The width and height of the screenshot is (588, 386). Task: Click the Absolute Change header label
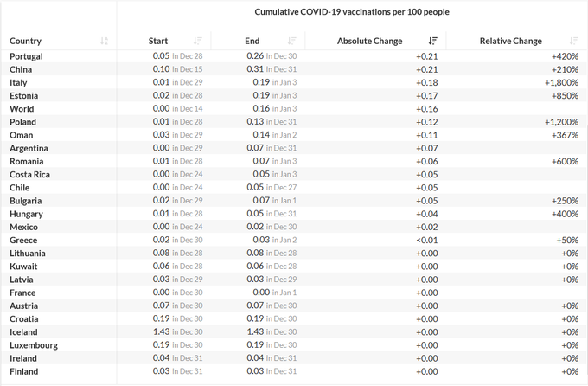pos(370,41)
